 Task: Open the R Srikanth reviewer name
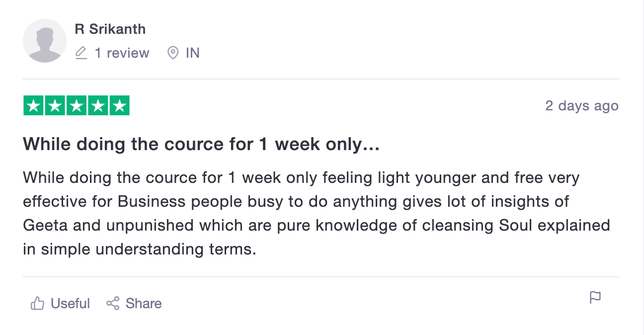(110, 29)
